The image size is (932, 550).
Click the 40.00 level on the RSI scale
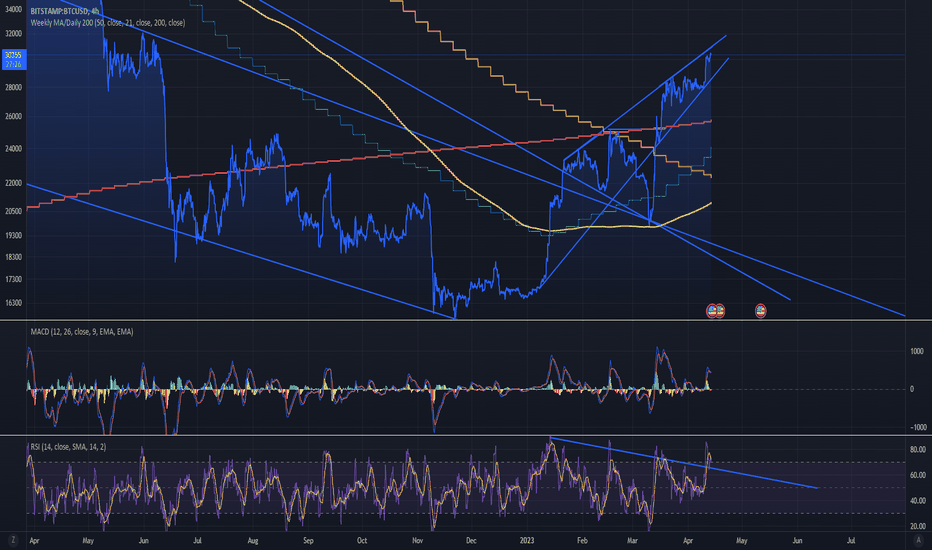[918, 501]
